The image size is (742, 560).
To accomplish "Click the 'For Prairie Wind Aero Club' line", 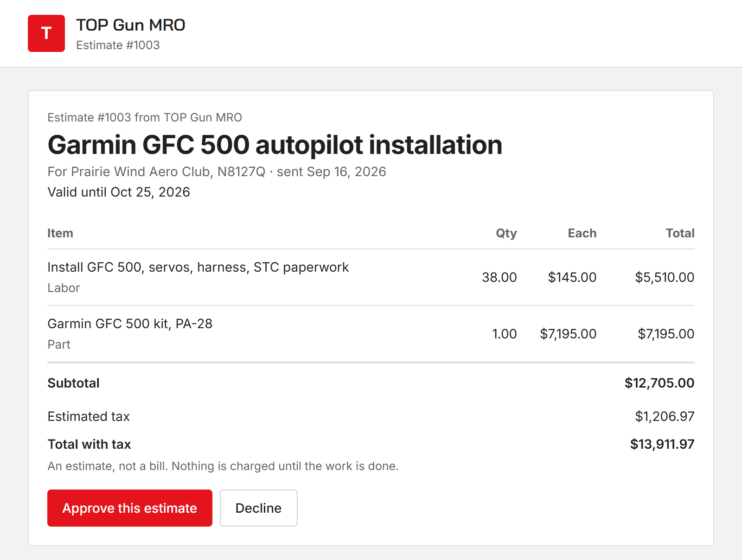I will [x=217, y=172].
